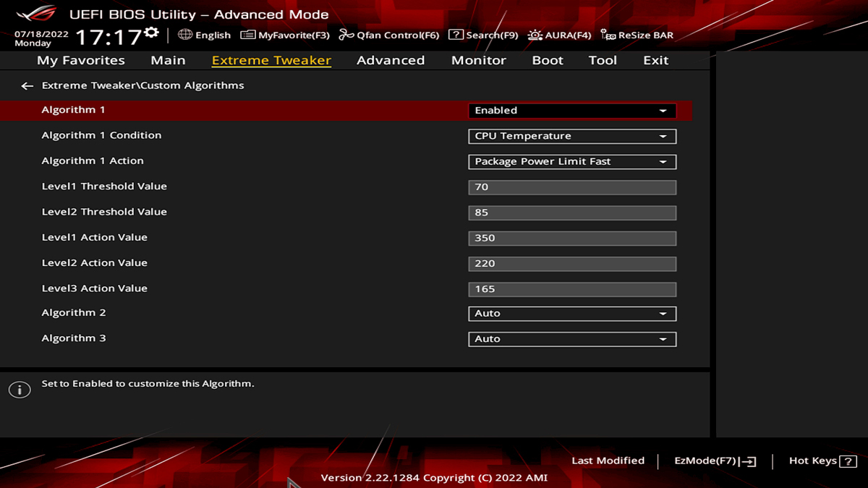Click the EzMode exit arrow icon

pyautogui.click(x=748, y=461)
